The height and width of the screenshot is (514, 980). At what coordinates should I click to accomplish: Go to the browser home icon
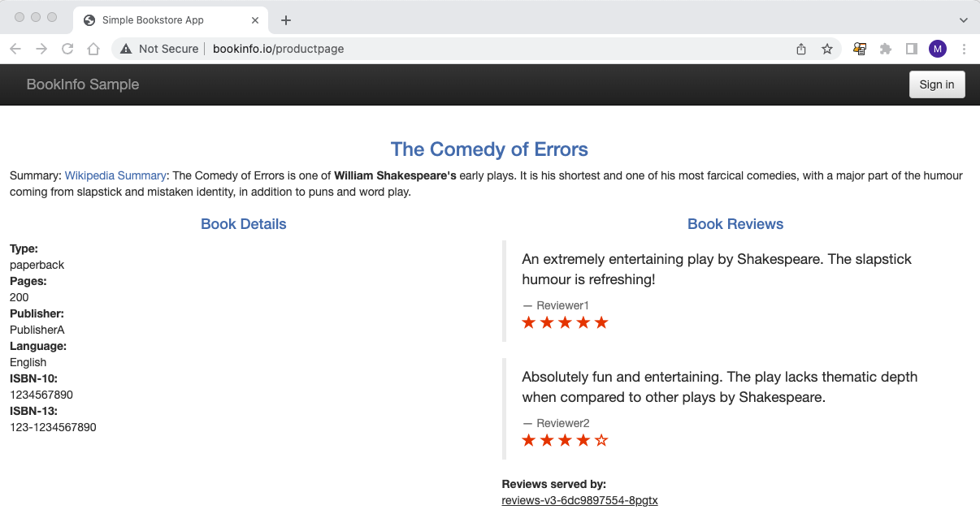coord(93,49)
